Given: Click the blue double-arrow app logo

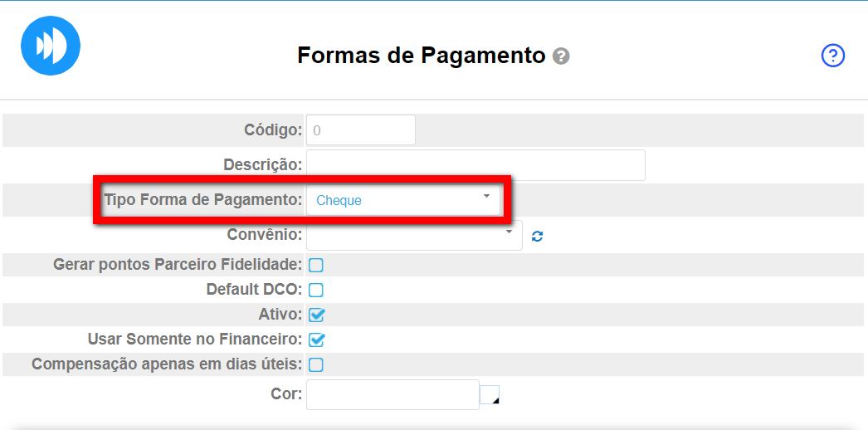Looking at the screenshot, I should [51, 46].
